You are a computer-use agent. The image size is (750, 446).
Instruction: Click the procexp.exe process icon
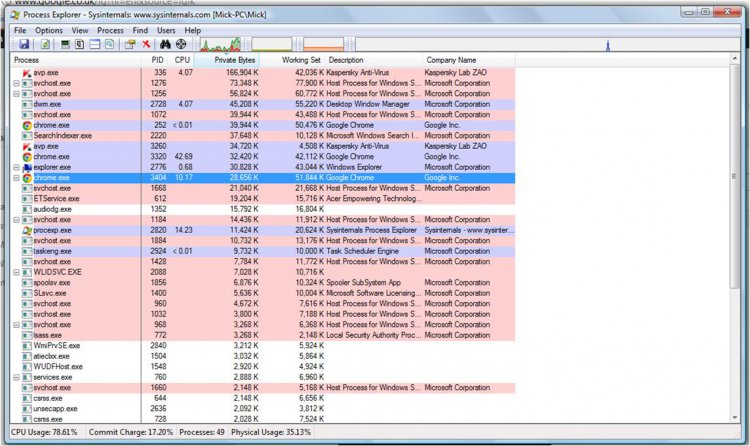coord(27,230)
